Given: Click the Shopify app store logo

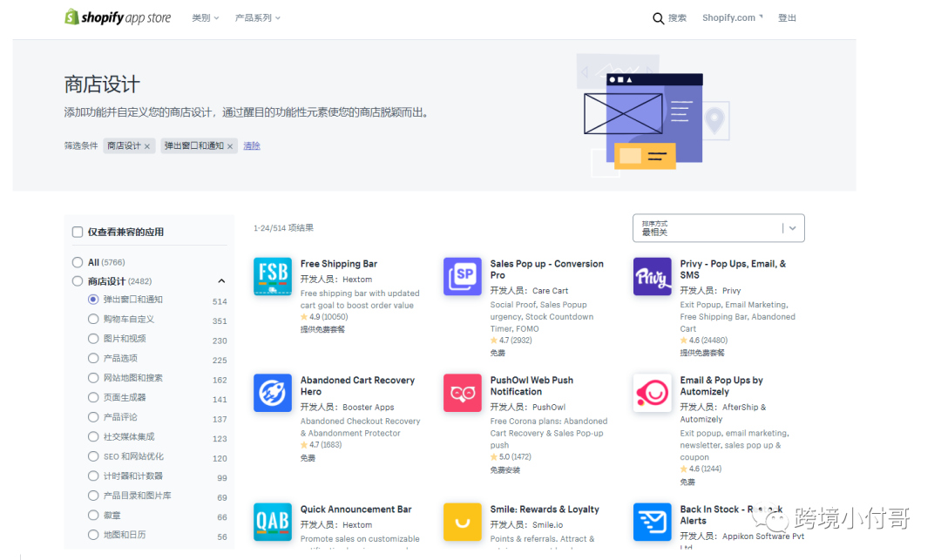Looking at the screenshot, I should (x=118, y=17).
